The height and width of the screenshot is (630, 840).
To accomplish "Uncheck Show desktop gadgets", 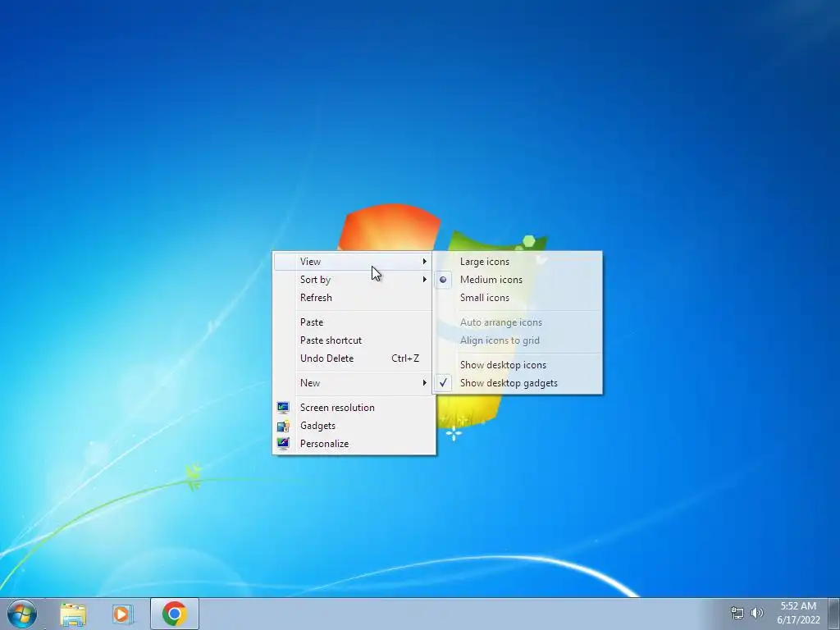I will (518, 383).
